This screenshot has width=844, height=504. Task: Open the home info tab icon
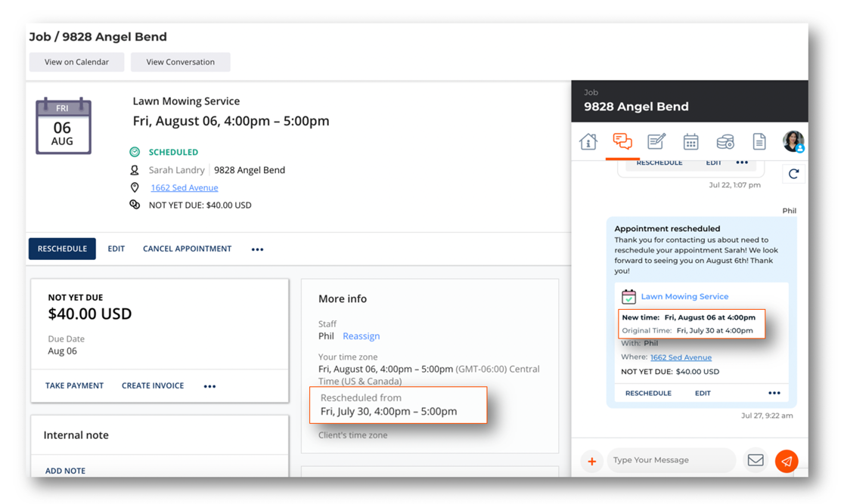point(588,141)
